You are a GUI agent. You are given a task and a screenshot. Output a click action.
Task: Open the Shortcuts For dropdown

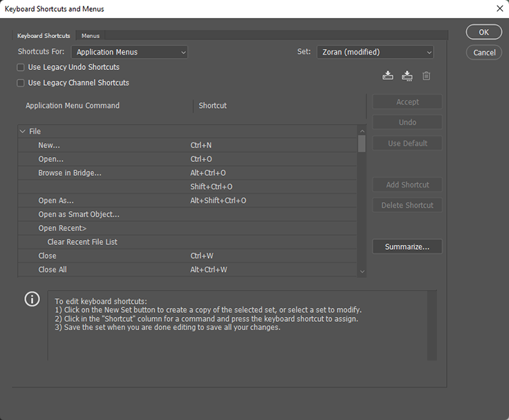[129, 52]
